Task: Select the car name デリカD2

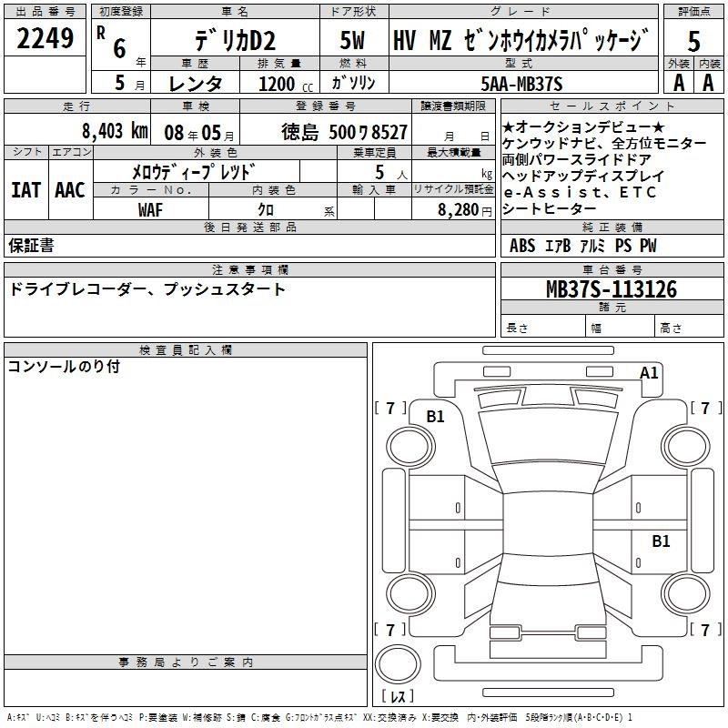Action: pyautogui.click(x=235, y=40)
